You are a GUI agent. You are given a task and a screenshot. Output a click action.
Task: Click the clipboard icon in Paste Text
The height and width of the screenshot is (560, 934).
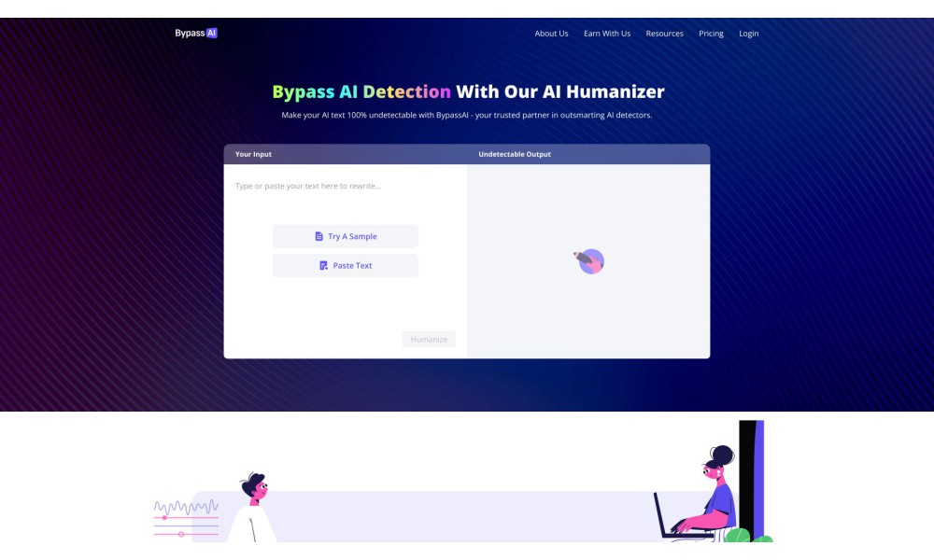tap(323, 265)
